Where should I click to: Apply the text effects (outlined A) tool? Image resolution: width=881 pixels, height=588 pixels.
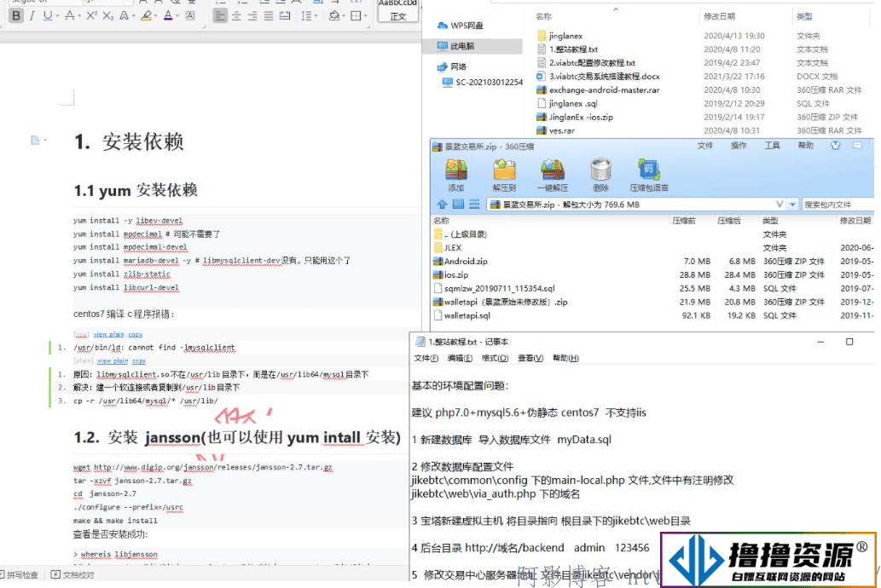tap(125, 15)
